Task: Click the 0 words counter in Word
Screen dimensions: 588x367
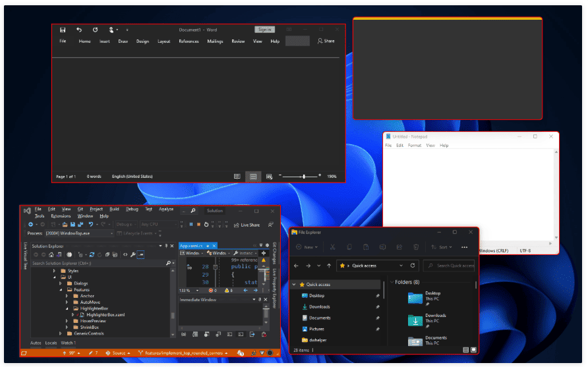Action: coord(94,177)
